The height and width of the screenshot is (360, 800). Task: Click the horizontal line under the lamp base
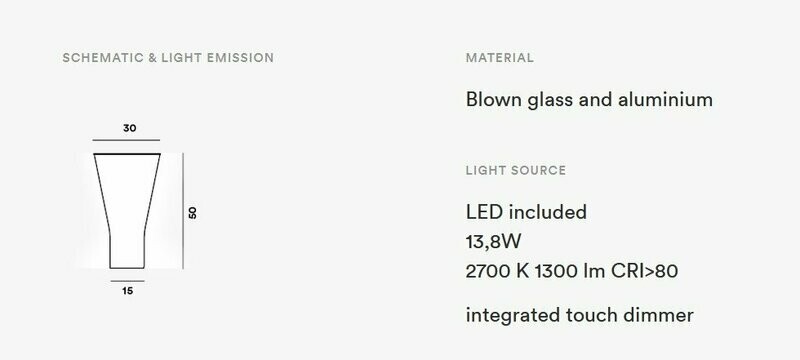128,281
